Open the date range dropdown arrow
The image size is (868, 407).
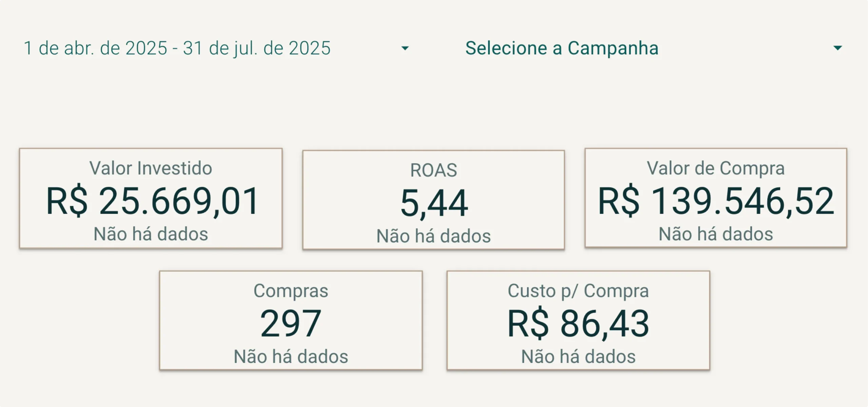tap(405, 48)
